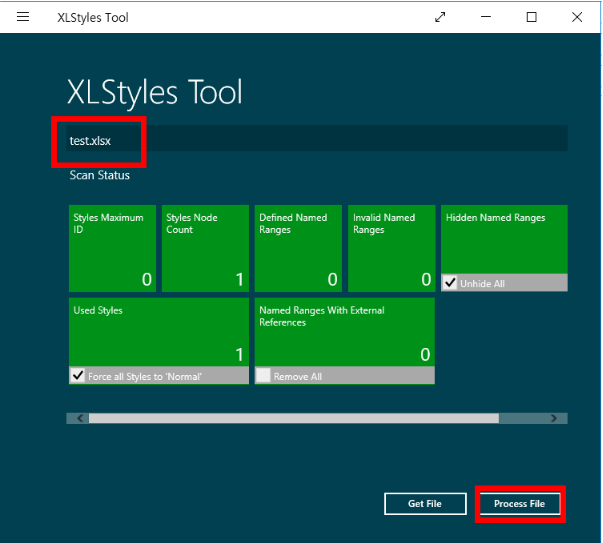This screenshot has width=603, height=543.
Task: Minimize the XLStyles Tool window
Action: 486,17
